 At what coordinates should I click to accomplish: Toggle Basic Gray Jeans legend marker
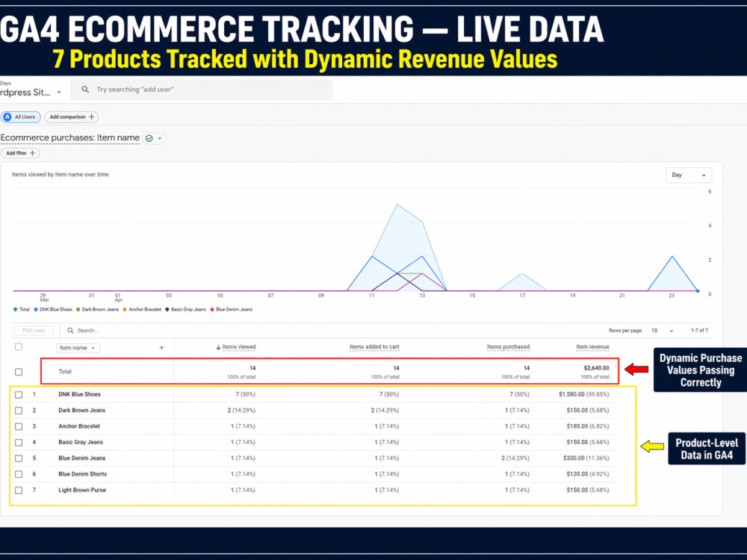(x=167, y=310)
